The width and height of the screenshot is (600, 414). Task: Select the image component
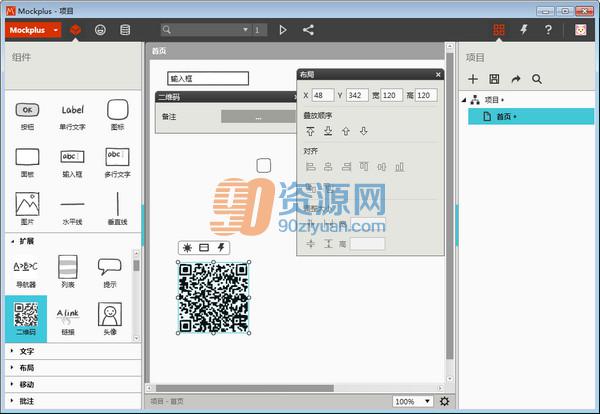coord(27,209)
